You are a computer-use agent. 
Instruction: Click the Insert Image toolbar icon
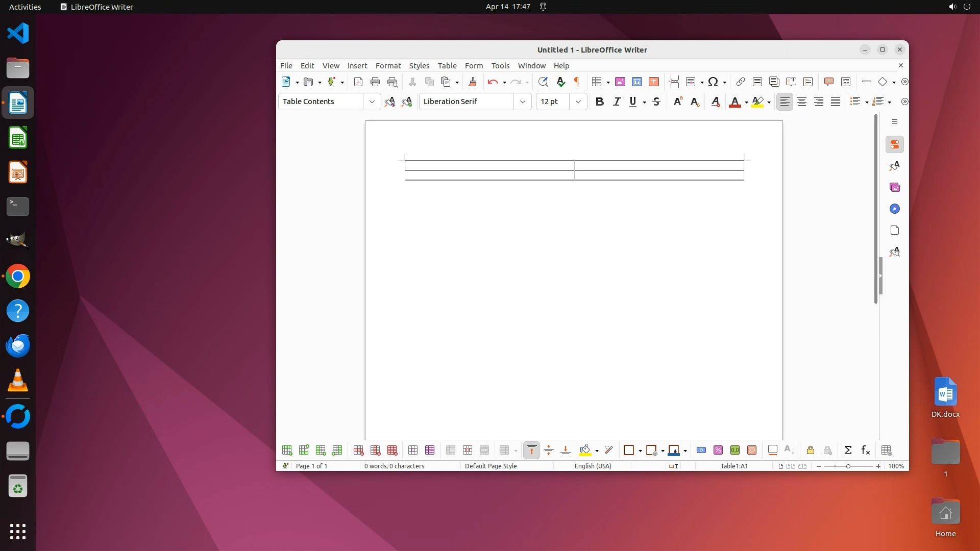620,82
